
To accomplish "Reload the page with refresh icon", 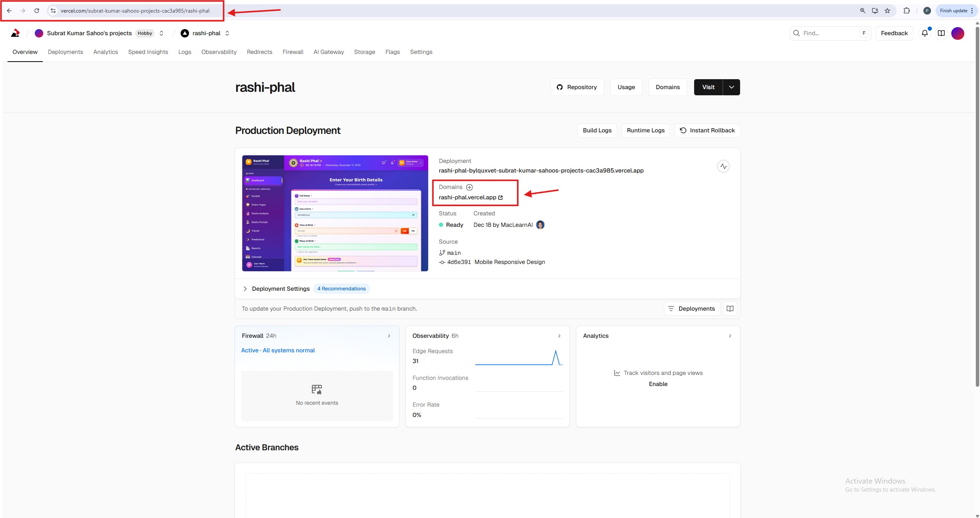I will [x=37, y=11].
